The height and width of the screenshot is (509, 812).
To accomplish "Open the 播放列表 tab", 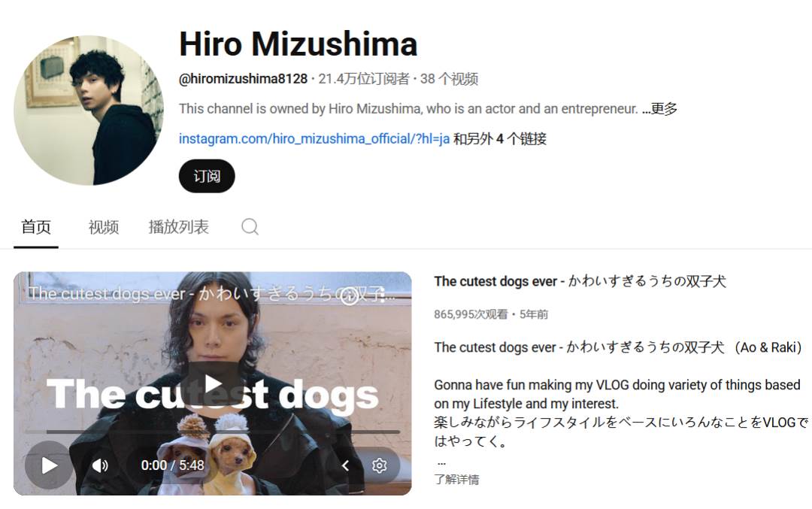I will pyautogui.click(x=178, y=227).
